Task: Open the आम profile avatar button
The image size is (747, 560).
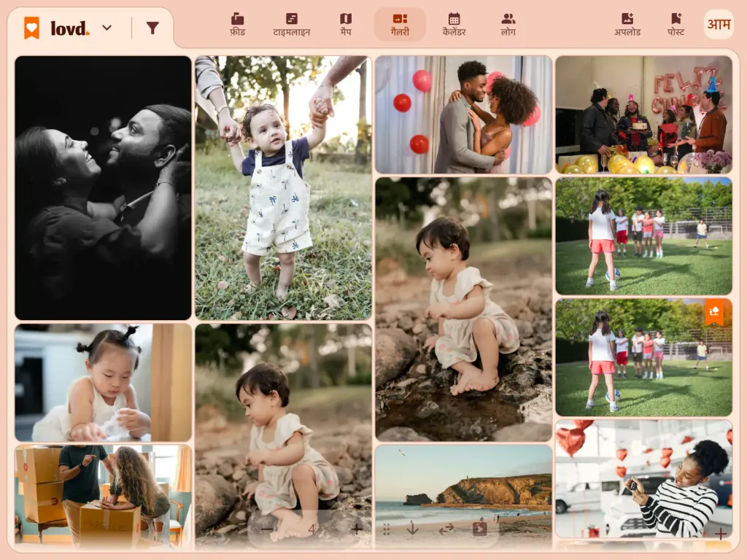Action: click(719, 24)
